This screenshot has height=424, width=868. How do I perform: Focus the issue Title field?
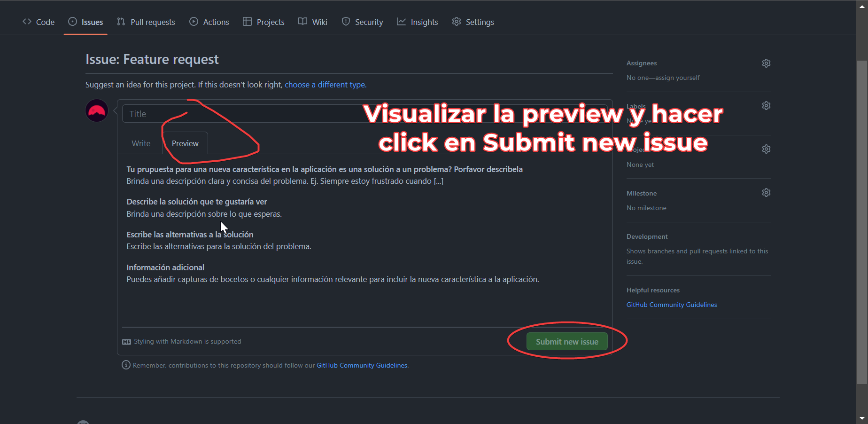(x=364, y=114)
